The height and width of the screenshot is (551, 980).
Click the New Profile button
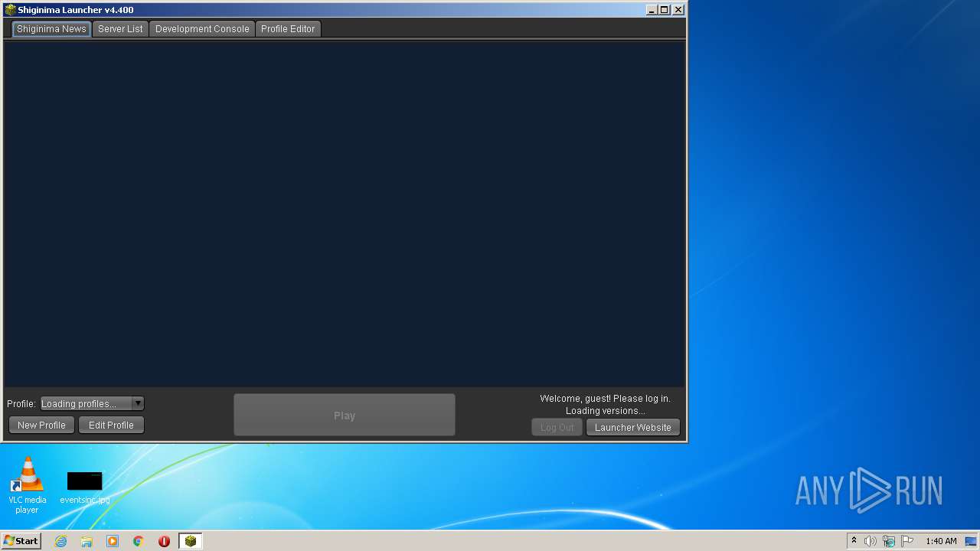point(41,425)
